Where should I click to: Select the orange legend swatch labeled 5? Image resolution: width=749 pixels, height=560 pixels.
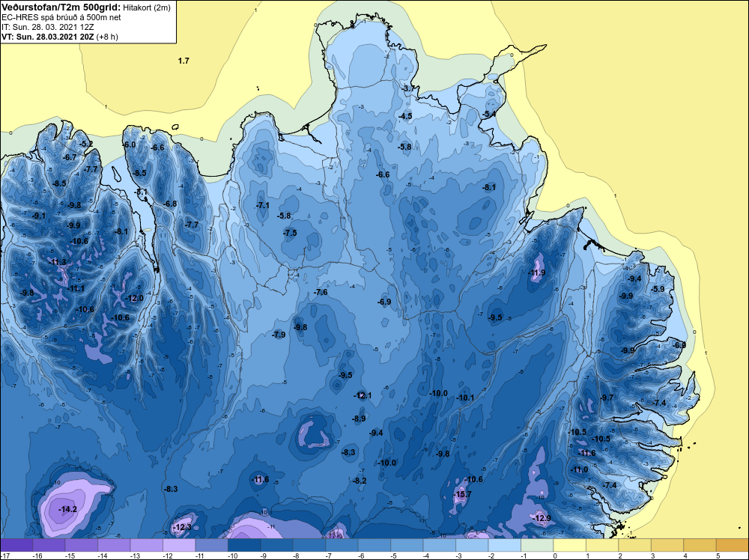(732, 545)
